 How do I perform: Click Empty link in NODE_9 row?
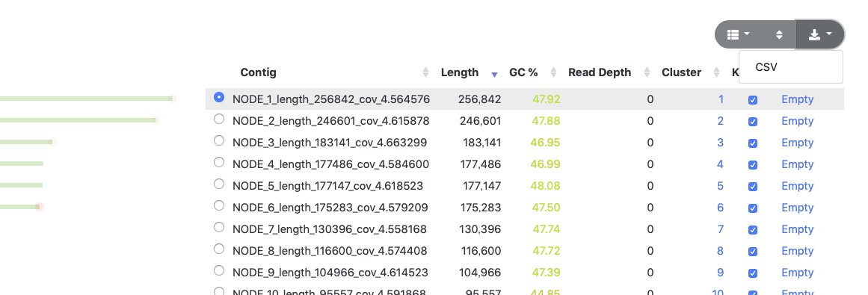pyautogui.click(x=797, y=273)
